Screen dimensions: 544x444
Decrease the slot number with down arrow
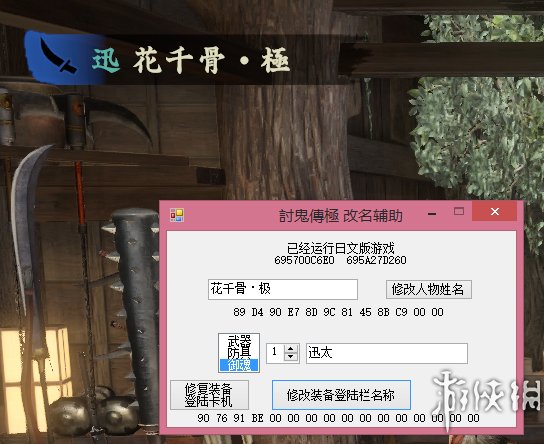pyautogui.click(x=291, y=357)
